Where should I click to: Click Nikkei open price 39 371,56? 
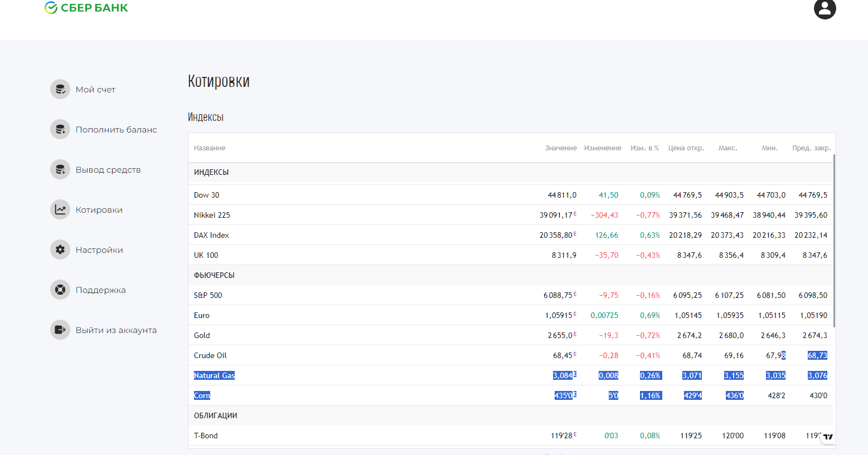point(685,216)
